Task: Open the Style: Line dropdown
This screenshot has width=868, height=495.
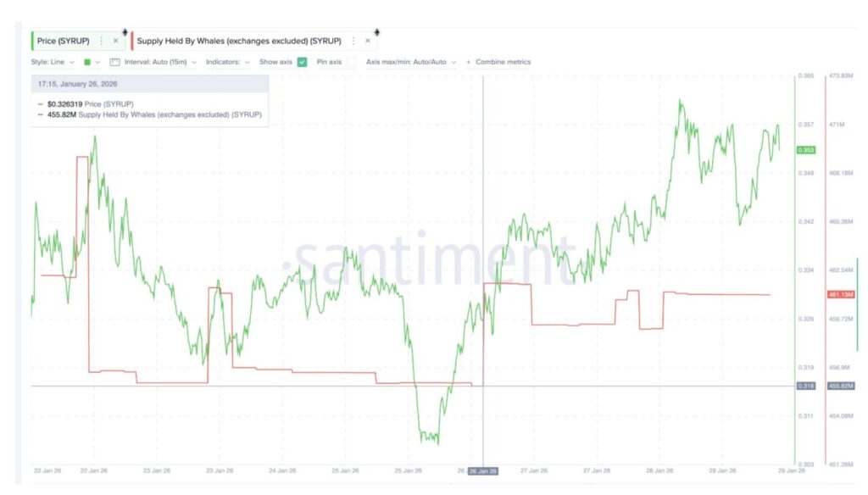Action: pos(53,62)
